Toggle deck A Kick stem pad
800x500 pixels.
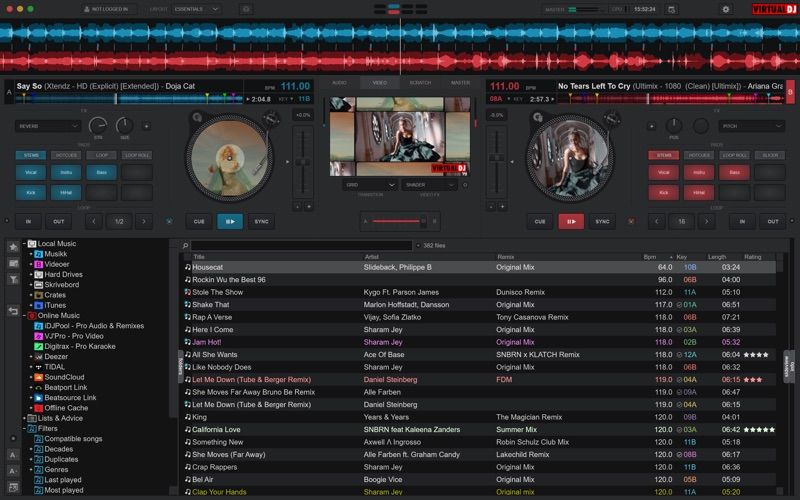coord(31,192)
